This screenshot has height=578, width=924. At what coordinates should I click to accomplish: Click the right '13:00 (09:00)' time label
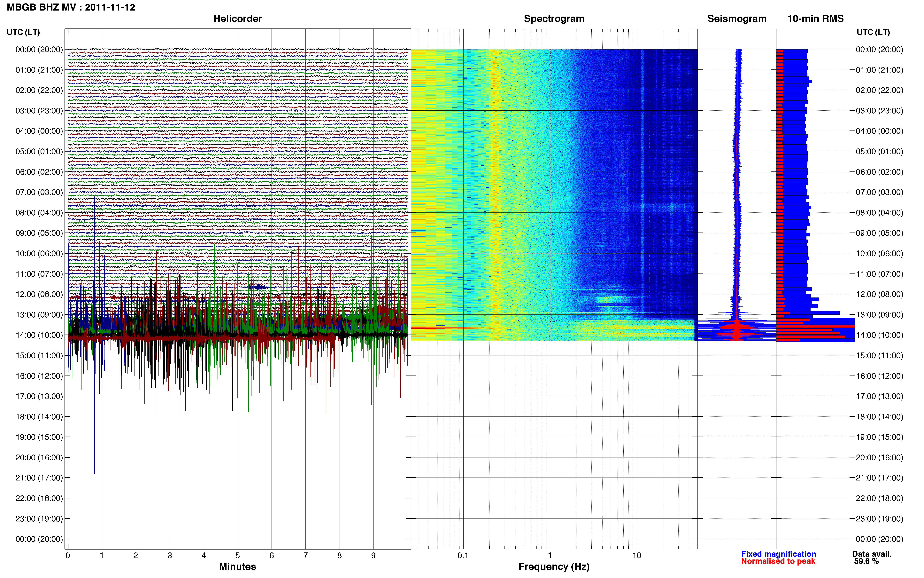pyautogui.click(x=879, y=315)
